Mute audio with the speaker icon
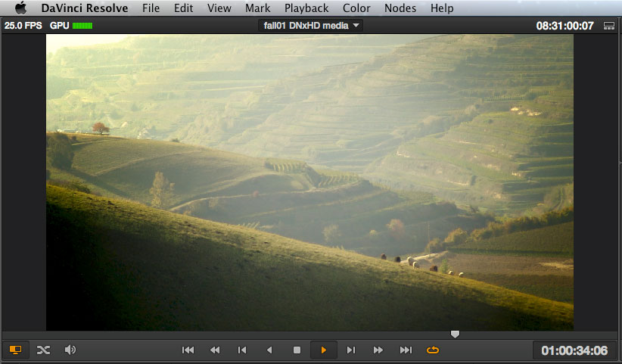Image resolution: width=622 pixels, height=364 pixels. pyautogui.click(x=70, y=350)
